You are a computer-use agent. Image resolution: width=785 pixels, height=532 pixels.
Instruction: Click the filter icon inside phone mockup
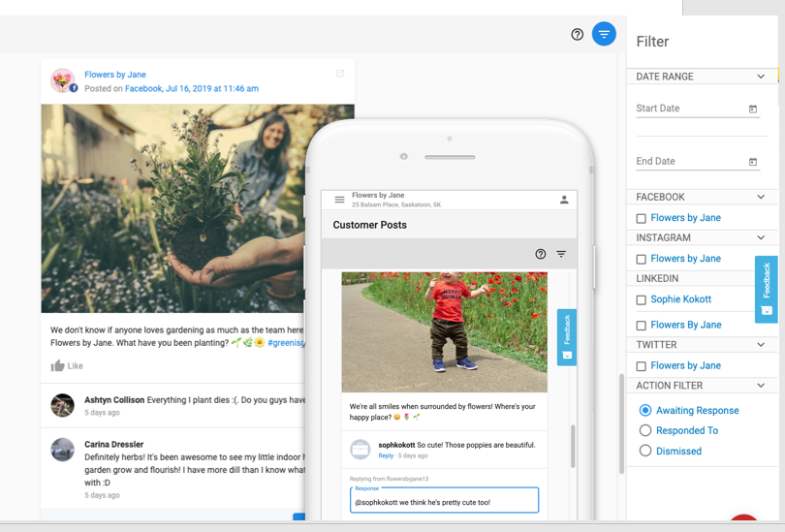click(x=561, y=254)
